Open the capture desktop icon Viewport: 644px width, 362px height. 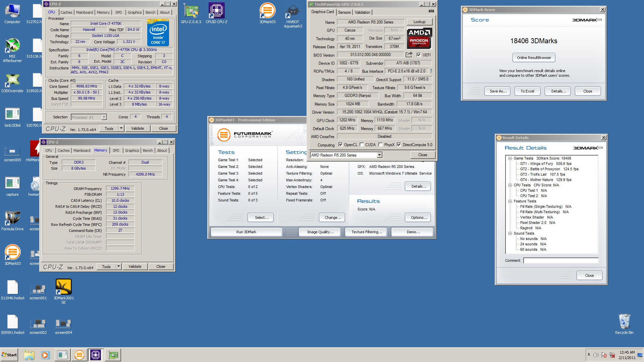click(x=12, y=186)
